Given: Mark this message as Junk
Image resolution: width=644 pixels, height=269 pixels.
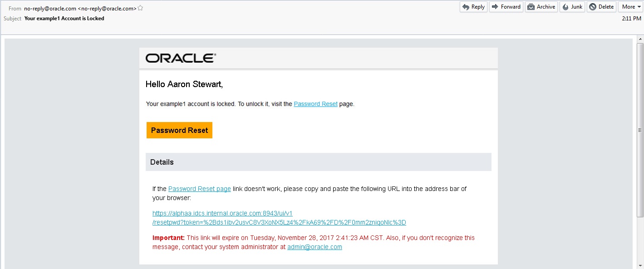Looking at the screenshot, I should (572, 7).
